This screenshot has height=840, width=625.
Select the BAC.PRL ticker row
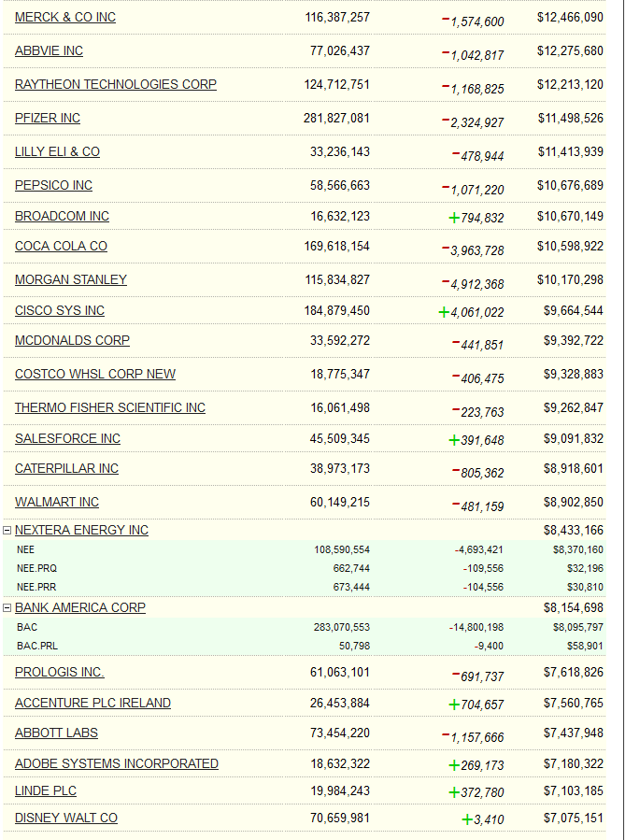(x=305, y=646)
